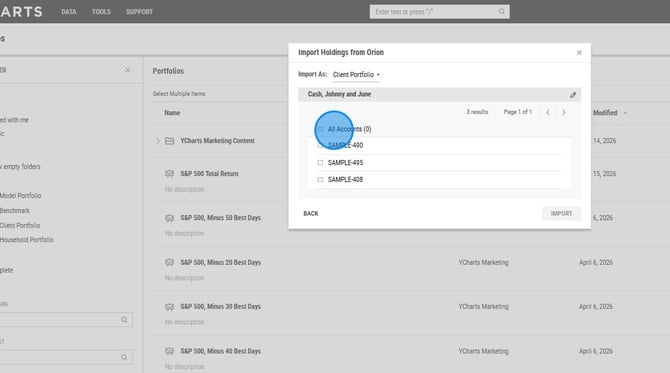
Task: Open S&P 500 Total Return portfolio
Action: 209,173
